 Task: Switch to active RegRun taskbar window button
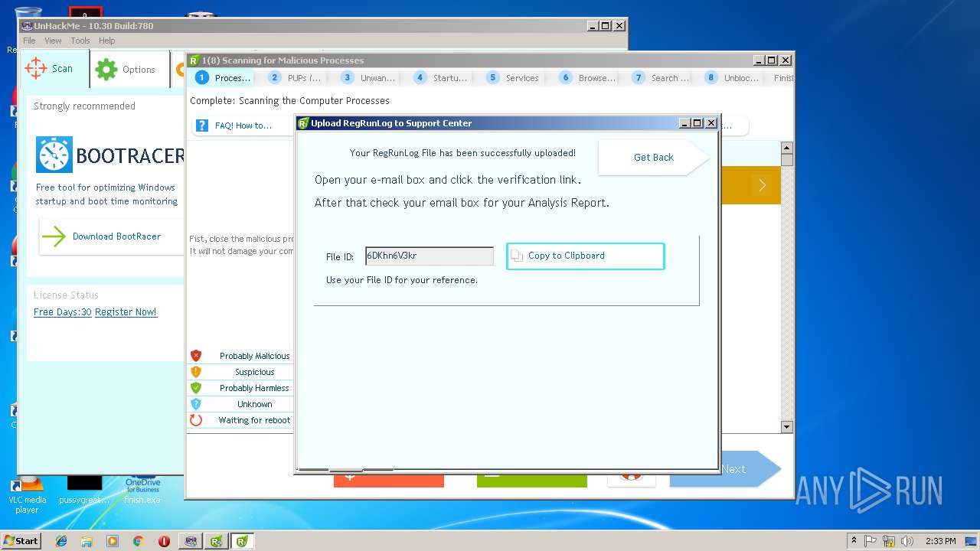pyautogui.click(x=242, y=541)
